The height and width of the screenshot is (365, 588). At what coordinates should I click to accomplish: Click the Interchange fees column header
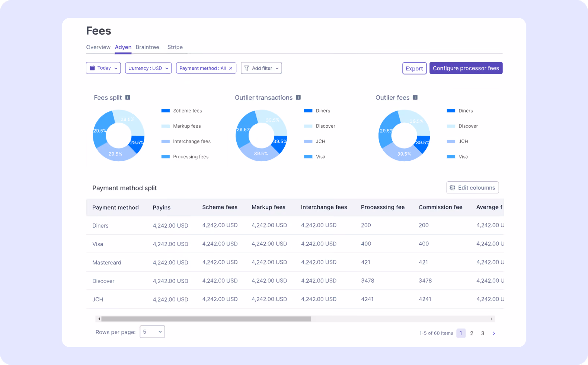tap(324, 207)
